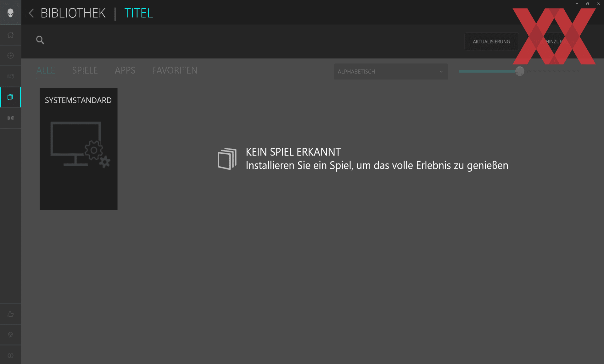Select the Library sidebar icon
Image resolution: width=604 pixels, height=364 pixels.
point(10,97)
